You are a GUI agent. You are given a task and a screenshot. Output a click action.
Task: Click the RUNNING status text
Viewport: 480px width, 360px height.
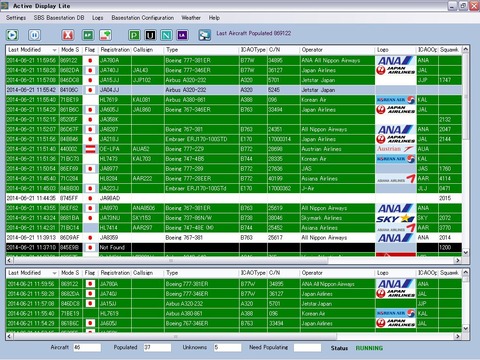pos(369,348)
